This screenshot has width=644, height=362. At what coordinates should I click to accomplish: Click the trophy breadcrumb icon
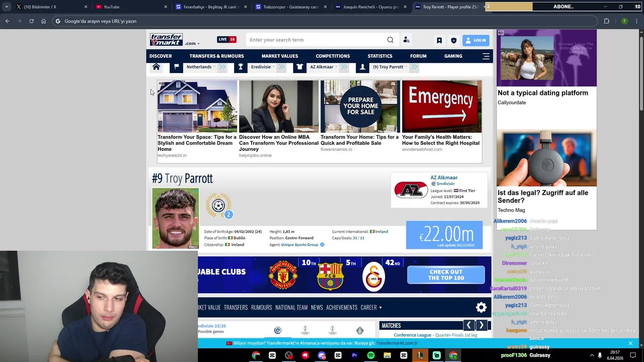pyautogui.click(x=240, y=67)
